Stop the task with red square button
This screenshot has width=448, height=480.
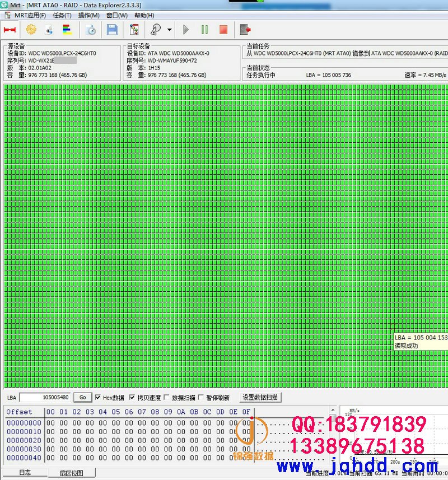coord(223,30)
